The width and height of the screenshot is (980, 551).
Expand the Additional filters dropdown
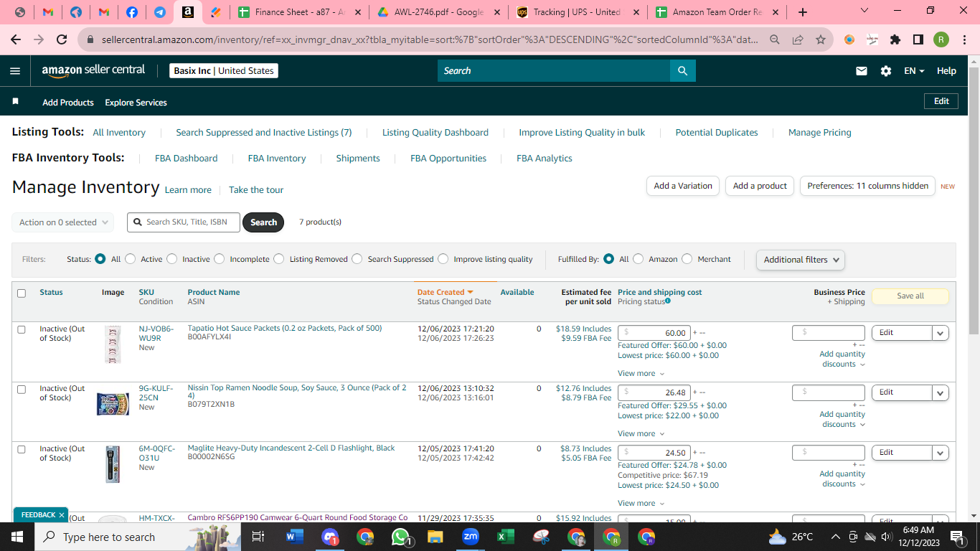coord(801,260)
